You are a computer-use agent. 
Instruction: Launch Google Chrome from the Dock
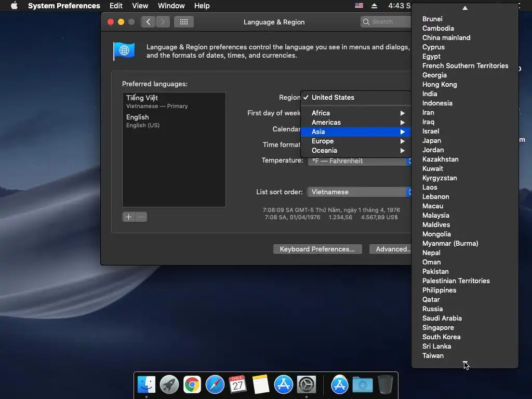click(x=192, y=385)
